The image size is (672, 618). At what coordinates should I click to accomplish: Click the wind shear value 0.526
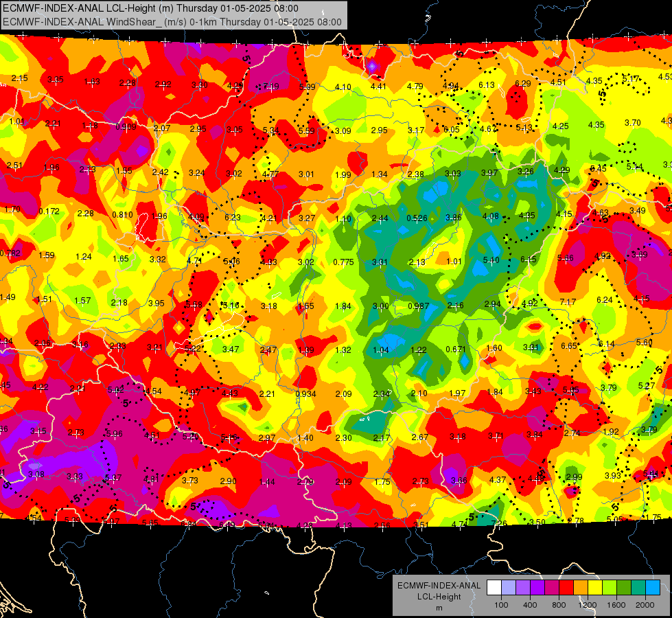[x=417, y=218]
